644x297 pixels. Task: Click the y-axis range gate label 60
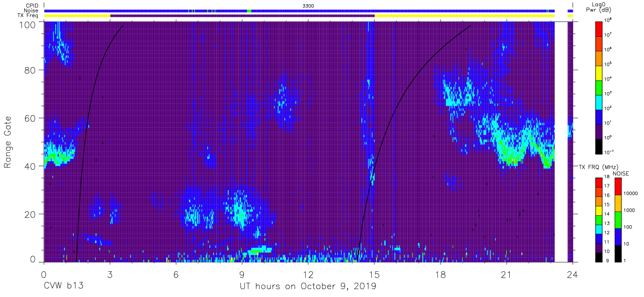(x=30, y=118)
